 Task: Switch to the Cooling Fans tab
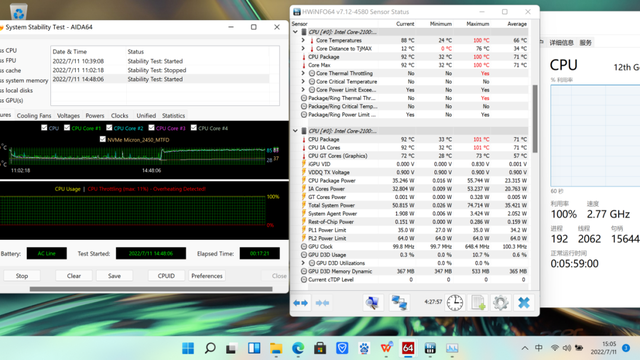point(34,116)
